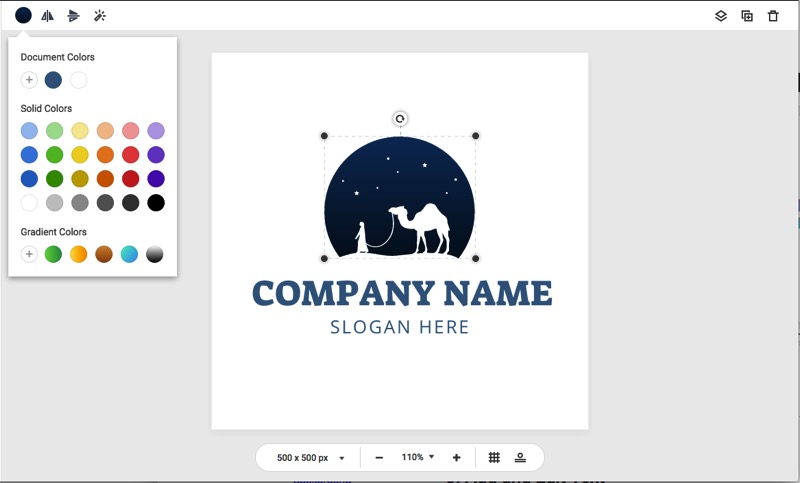
Task: Expand the 110% zoom level dropdown
Action: click(418, 457)
